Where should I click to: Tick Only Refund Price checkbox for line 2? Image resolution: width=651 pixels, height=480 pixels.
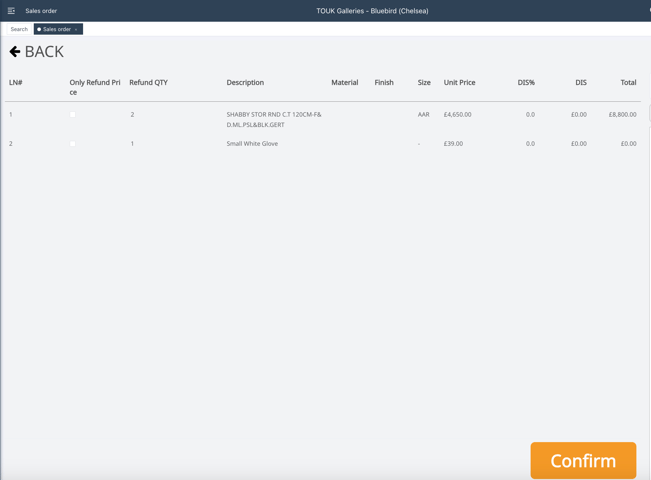tap(73, 144)
